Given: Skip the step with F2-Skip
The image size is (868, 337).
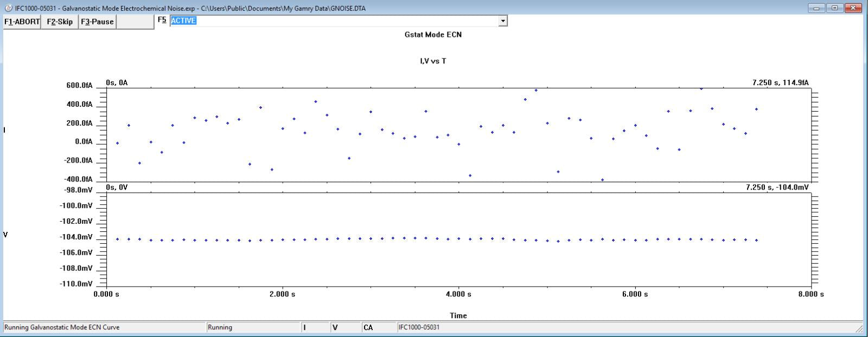Looking at the screenshot, I should tap(60, 22).
